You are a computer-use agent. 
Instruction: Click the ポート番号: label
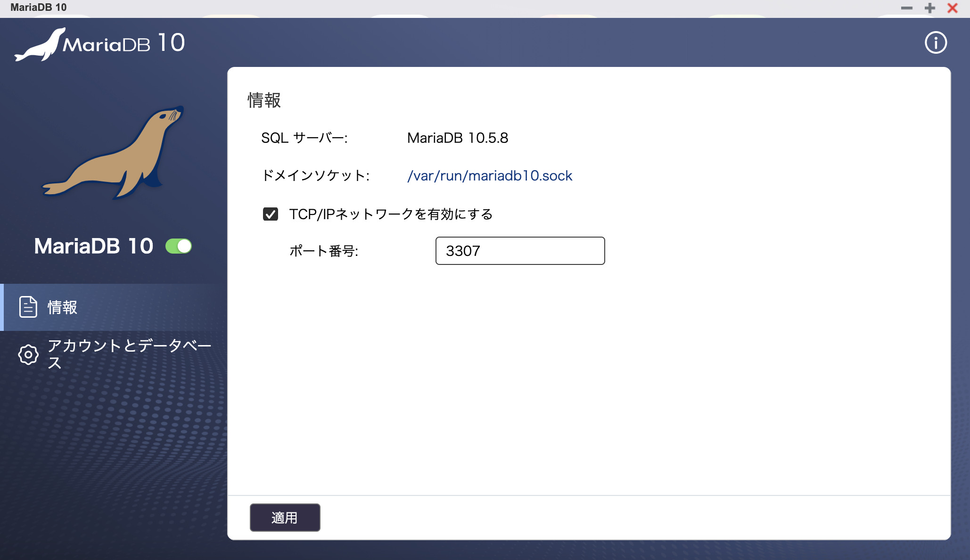[x=324, y=251]
